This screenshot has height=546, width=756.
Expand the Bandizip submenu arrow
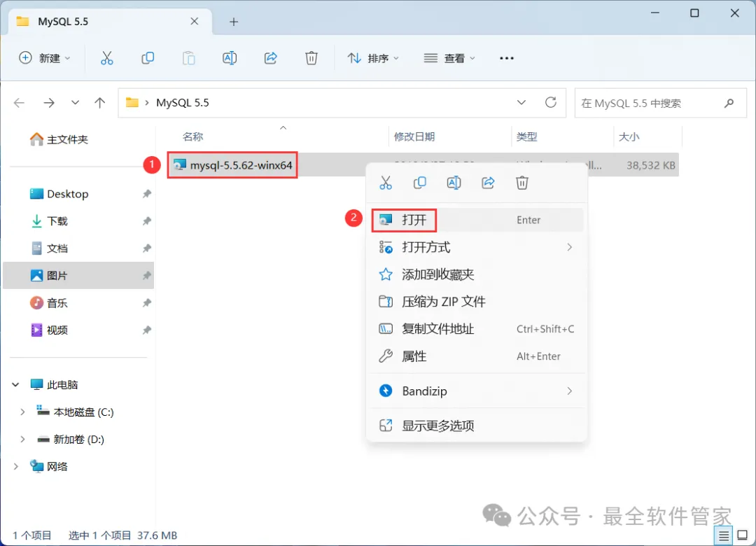(x=569, y=391)
